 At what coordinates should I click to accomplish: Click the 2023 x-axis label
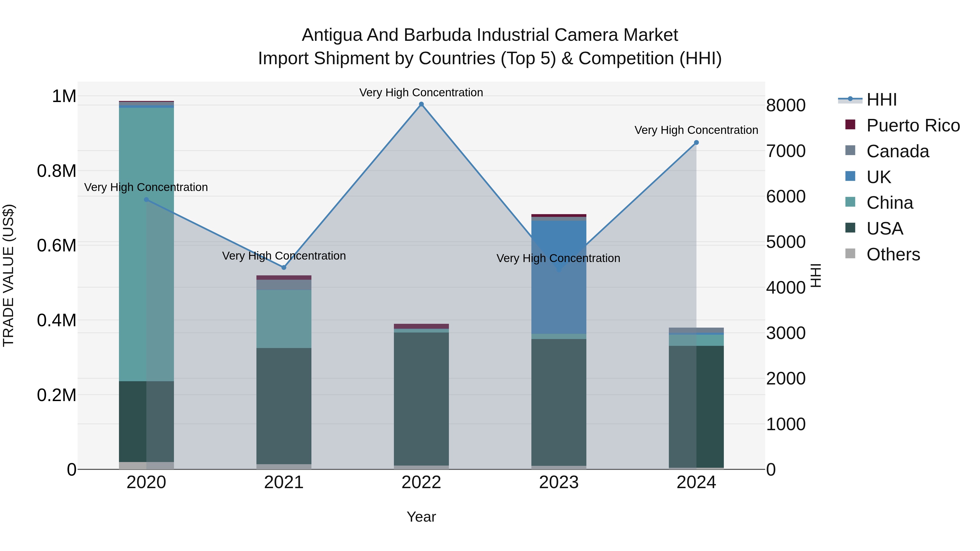tap(559, 482)
